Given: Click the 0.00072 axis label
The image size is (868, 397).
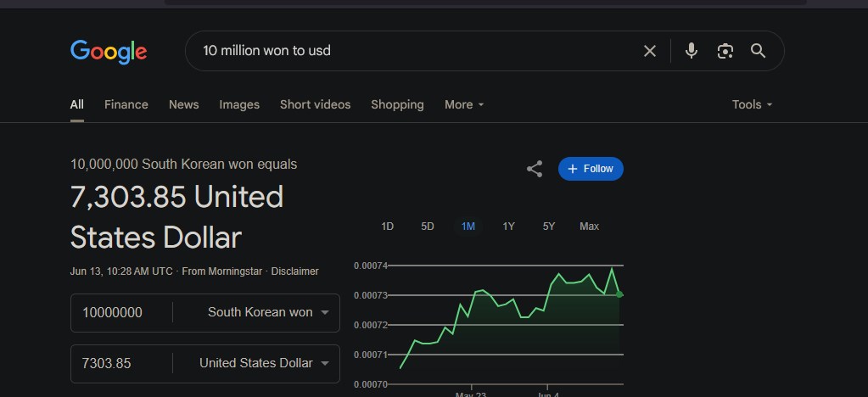Looking at the screenshot, I should click(371, 325).
